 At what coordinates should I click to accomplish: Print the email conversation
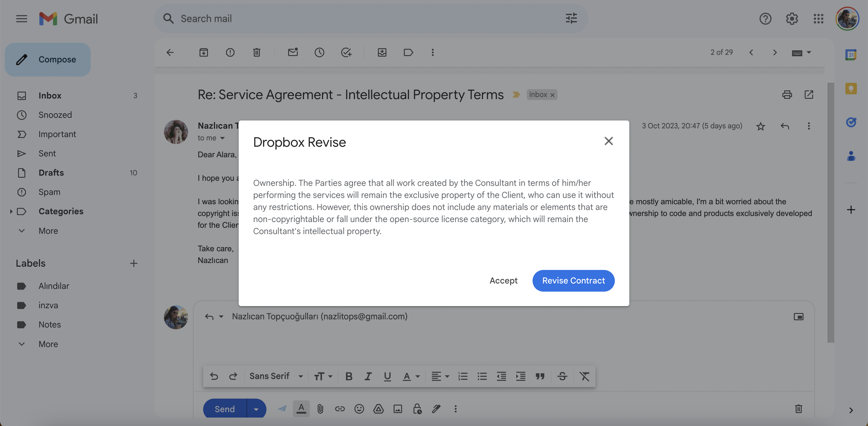(x=787, y=95)
